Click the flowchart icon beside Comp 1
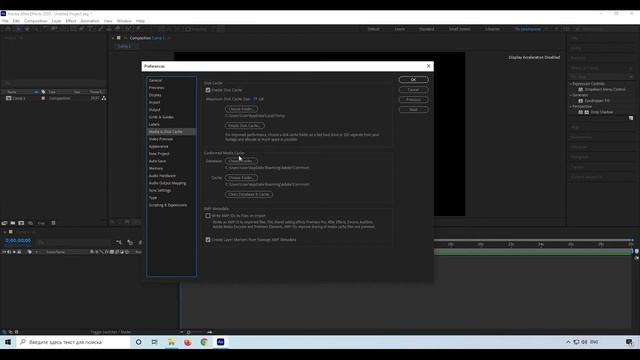Viewport: 640px width, 360px height. (104, 98)
